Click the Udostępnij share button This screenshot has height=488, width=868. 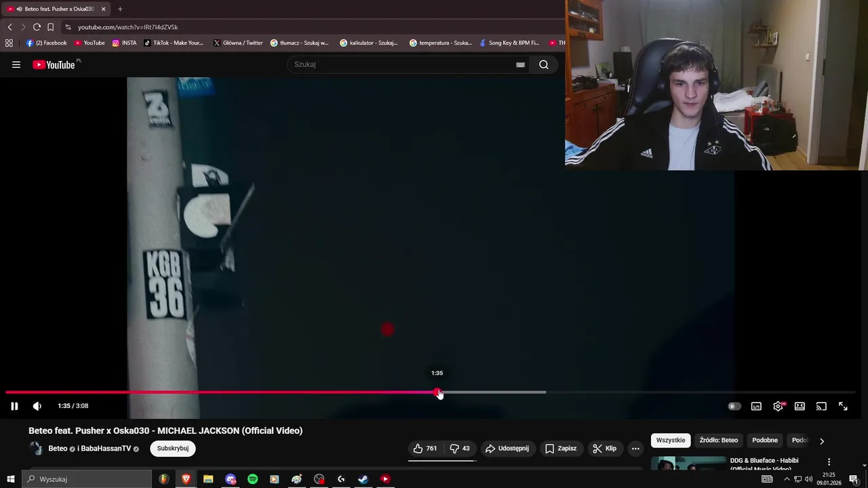507,448
